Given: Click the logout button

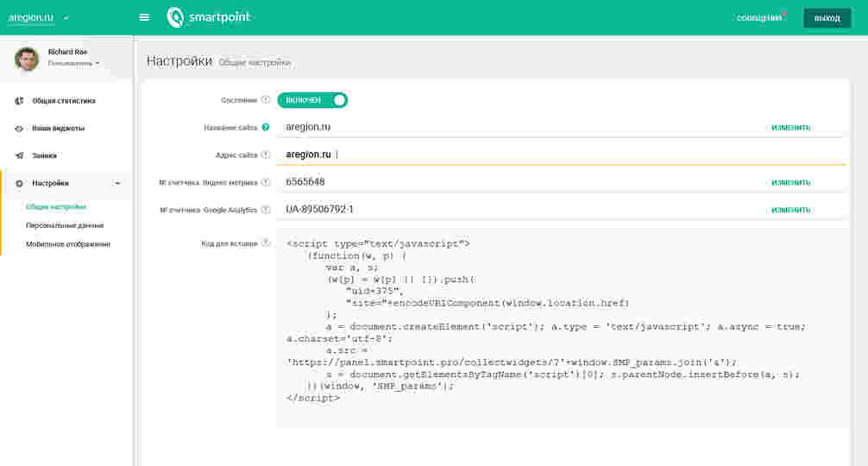Looking at the screenshot, I should click(827, 18).
